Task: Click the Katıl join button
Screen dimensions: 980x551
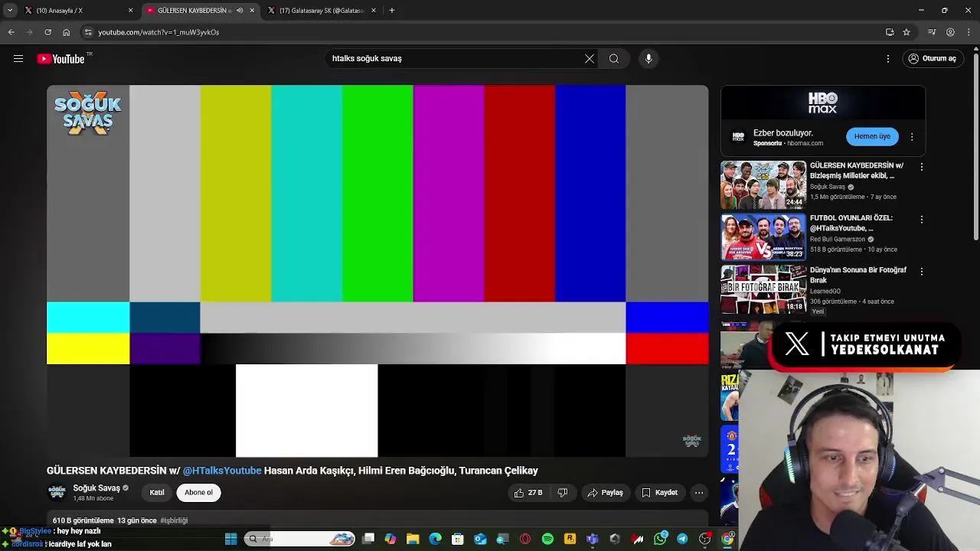Action: tap(157, 493)
